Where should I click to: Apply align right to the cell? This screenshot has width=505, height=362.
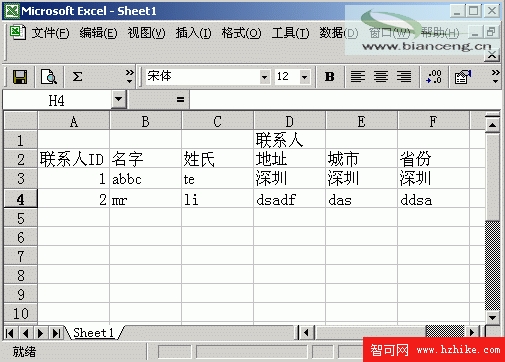coord(404,77)
